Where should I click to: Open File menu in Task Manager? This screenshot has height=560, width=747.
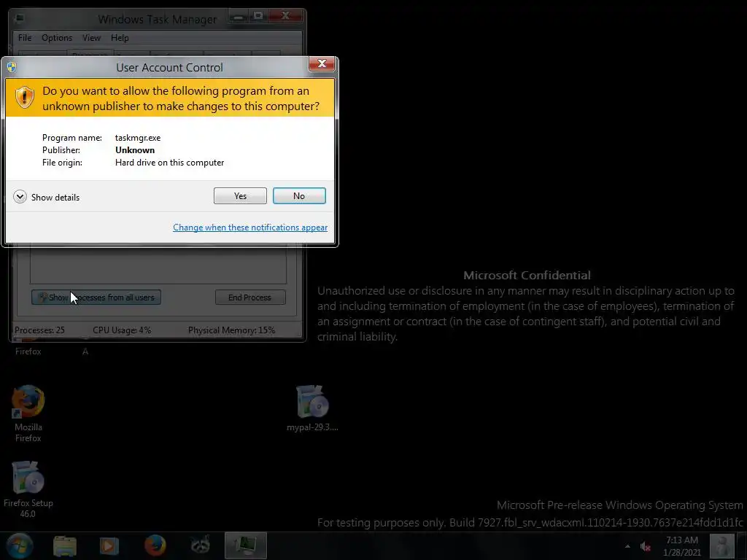25,38
